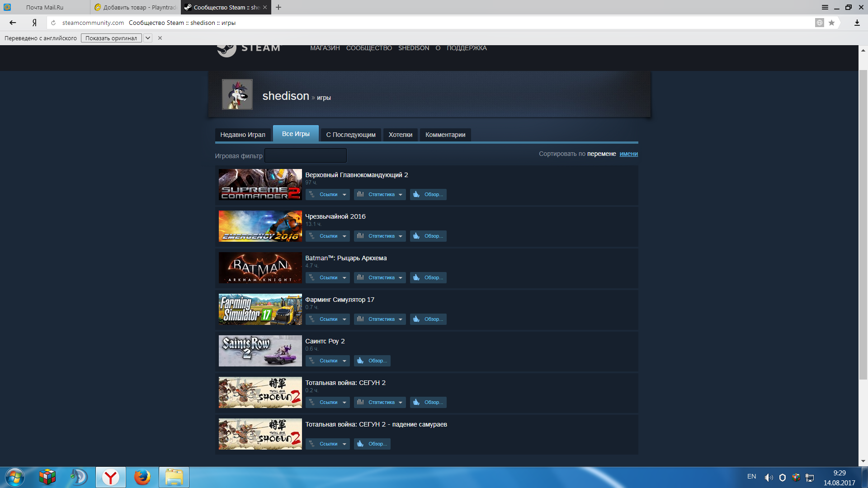Image resolution: width=868 pixels, height=488 pixels.
Task: Click 'Обзор' thumbs-up for Чрезвычайной 2016
Action: pyautogui.click(x=428, y=236)
